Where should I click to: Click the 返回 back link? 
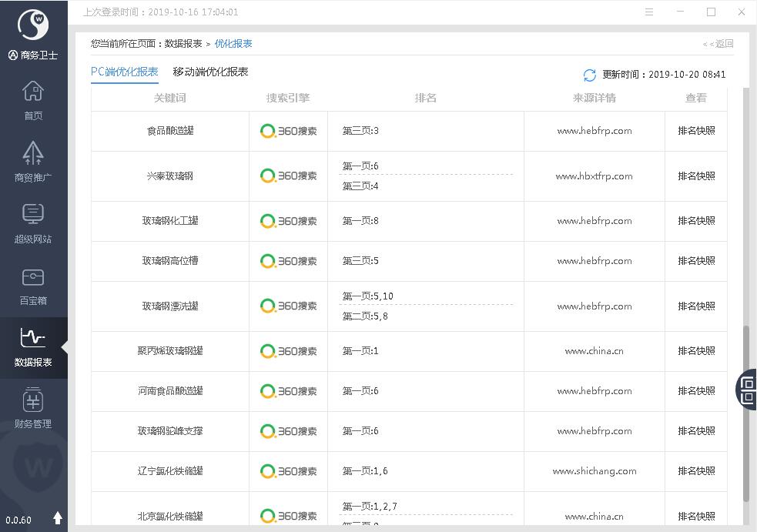tap(718, 44)
